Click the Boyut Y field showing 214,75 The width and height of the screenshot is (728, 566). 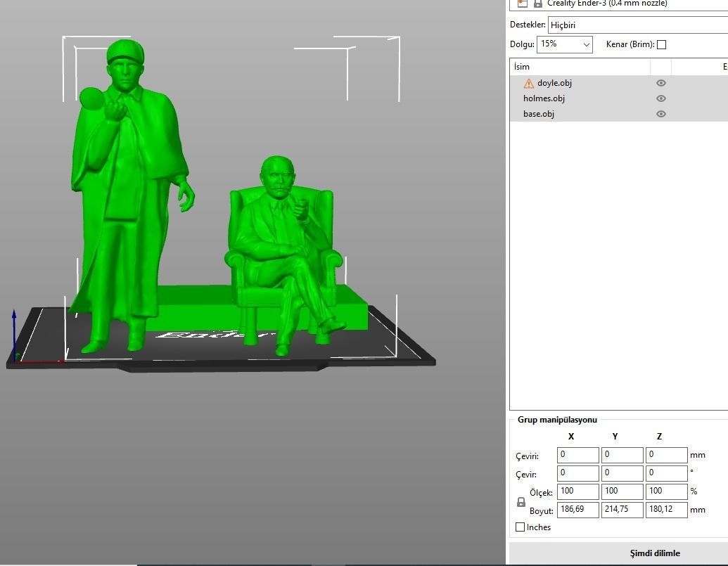(622, 509)
